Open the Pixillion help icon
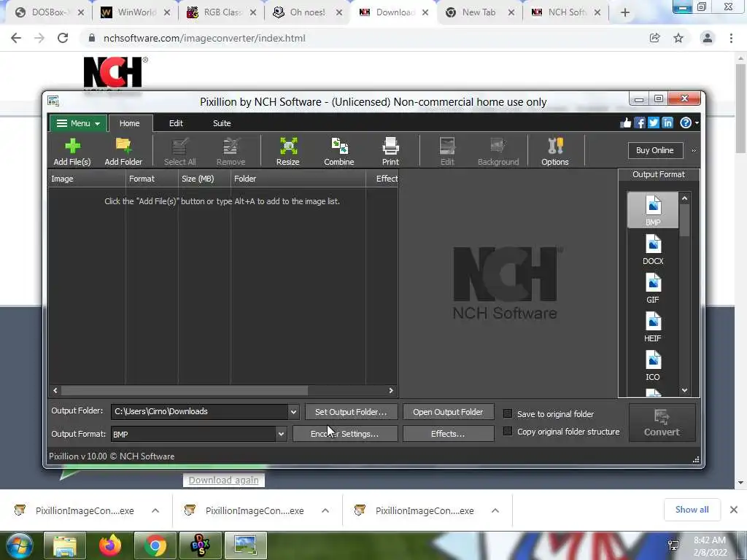This screenshot has width=747, height=560. coord(685,122)
